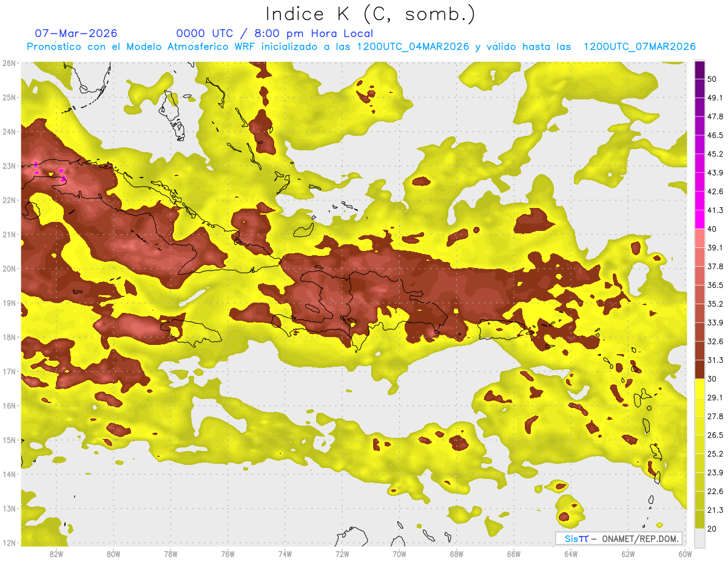Click the colorbar value '36.5'
This screenshot has height=562, width=728.
tap(715, 285)
